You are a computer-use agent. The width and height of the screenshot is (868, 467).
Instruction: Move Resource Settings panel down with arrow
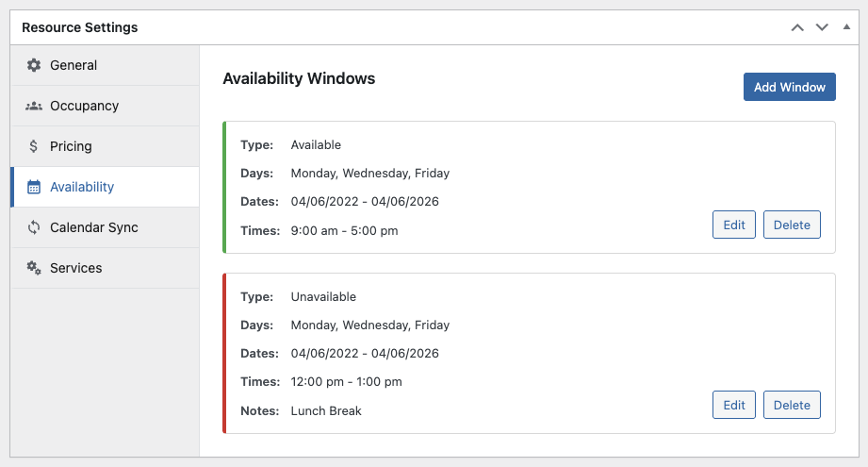tap(822, 27)
